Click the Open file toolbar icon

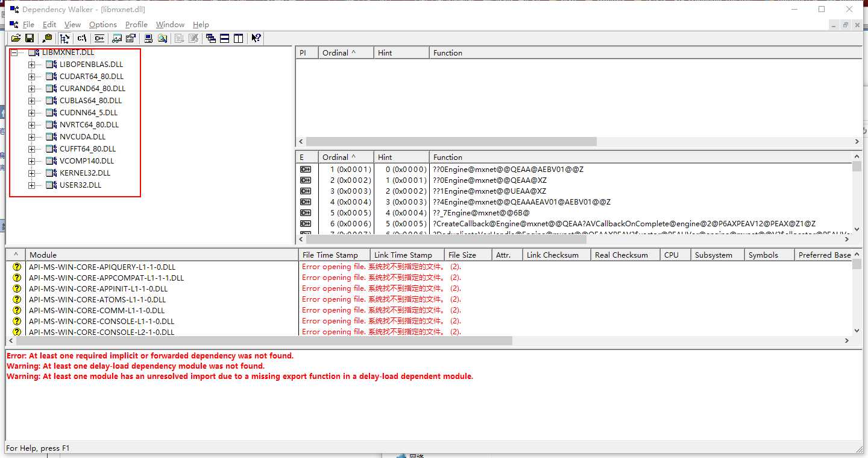coord(16,38)
